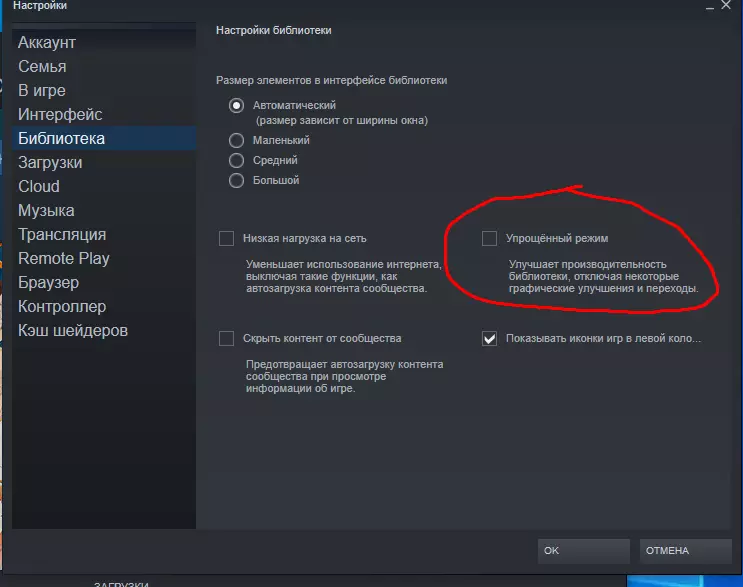Image resolution: width=743 pixels, height=587 pixels.
Task: Open the Аккаунт settings section
Action: pos(104,43)
